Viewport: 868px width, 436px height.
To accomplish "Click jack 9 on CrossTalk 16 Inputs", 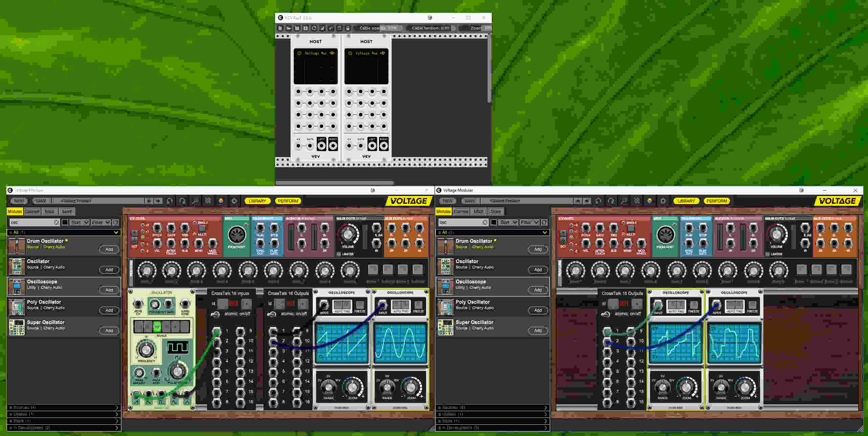I will 240,331.
